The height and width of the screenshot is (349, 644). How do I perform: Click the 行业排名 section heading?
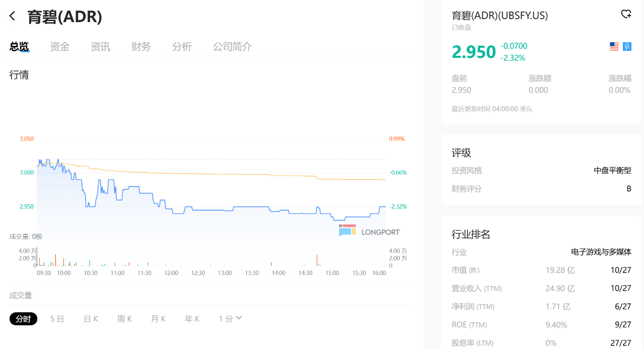click(x=471, y=234)
